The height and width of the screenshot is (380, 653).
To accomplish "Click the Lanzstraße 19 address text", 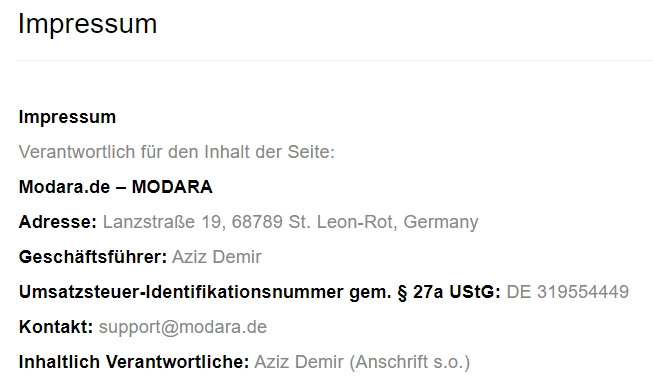I will point(163,222).
